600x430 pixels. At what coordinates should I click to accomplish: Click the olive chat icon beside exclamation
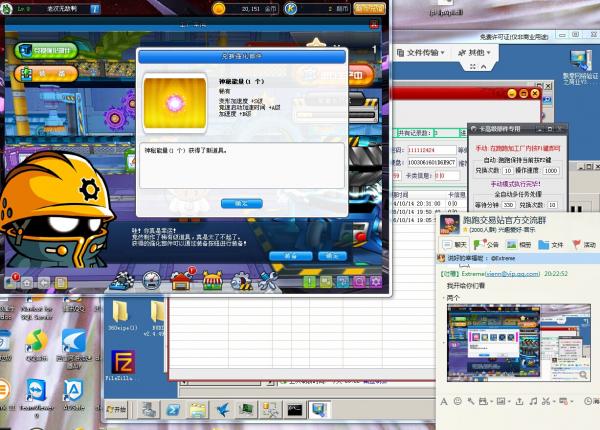pyautogui.click(x=326, y=282)
